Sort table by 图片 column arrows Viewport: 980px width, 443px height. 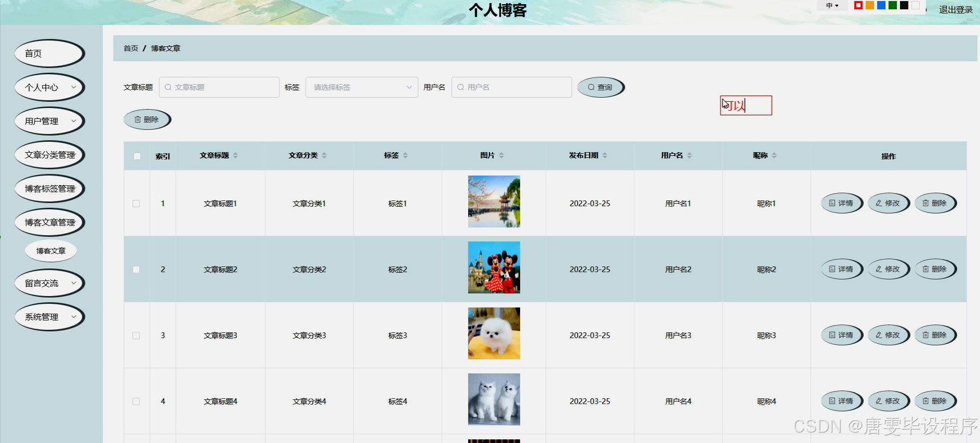click(501, 155)
